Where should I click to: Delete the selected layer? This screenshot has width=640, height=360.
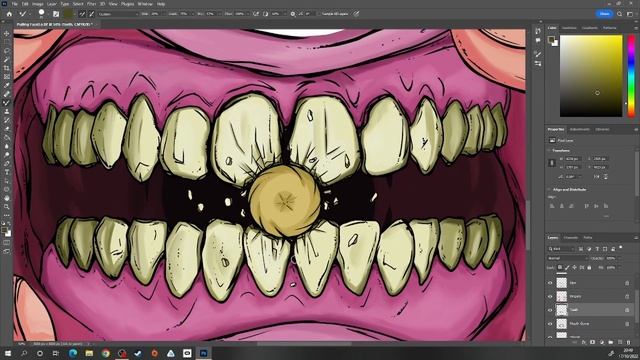(x=628, y=342)
